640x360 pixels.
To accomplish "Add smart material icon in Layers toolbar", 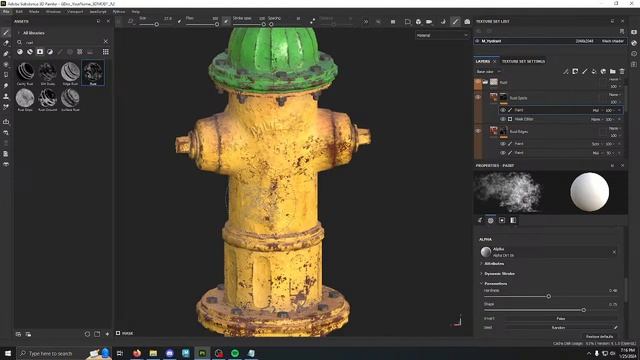I will [603, 71].
